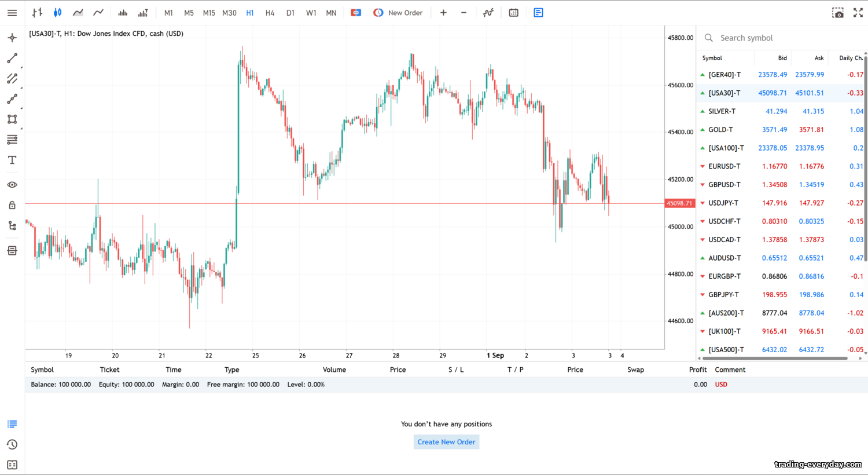The height and width of the screenshot is (475, 868).
Task: Switch chart to bar chart style
Action: [38, 13]
